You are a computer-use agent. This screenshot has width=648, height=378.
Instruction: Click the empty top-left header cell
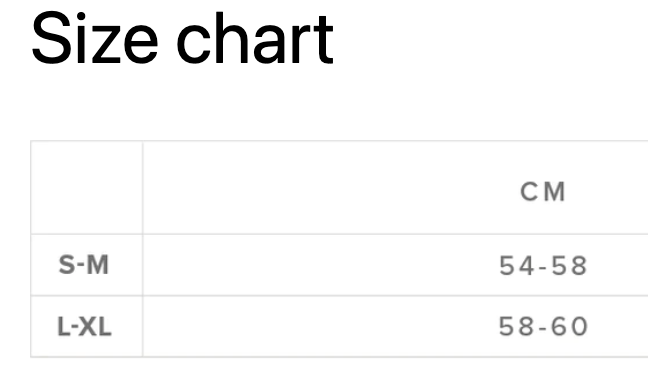point(87,188)
